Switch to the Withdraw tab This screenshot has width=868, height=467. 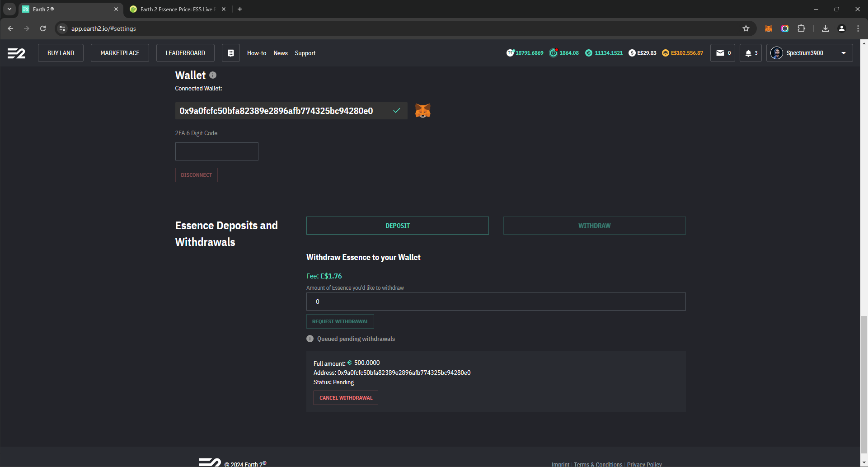click(594, 226)
